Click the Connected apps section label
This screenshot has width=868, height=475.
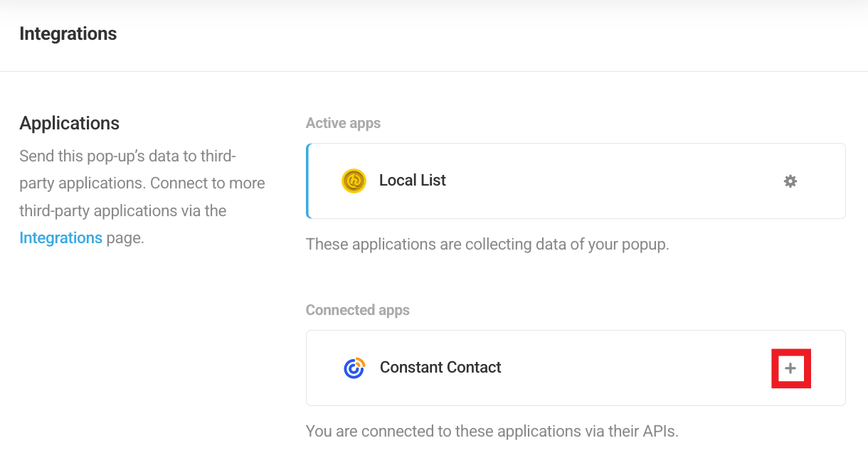click(358, 309)
